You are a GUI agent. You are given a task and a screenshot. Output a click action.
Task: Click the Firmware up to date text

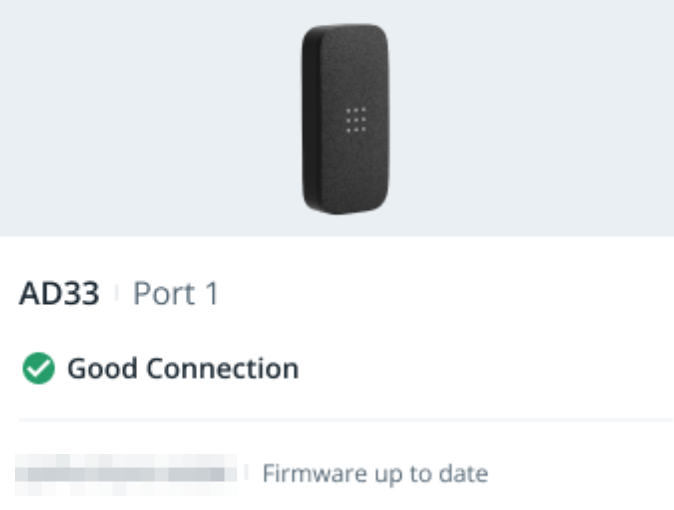pyautogui.click(x=375, y=473)
